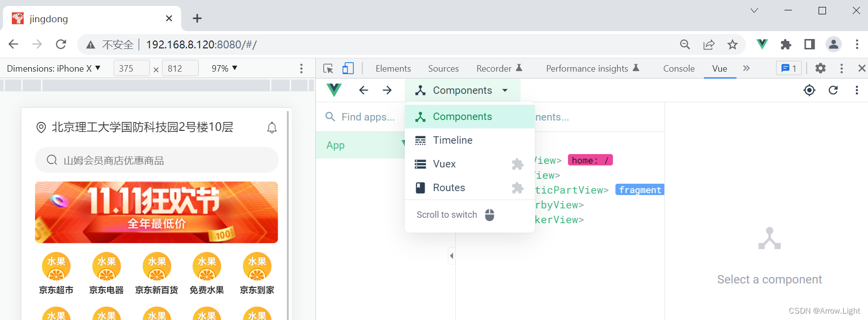Click the height field showing 812
Screen dimensions: 868x320
[x=180, y=68]
